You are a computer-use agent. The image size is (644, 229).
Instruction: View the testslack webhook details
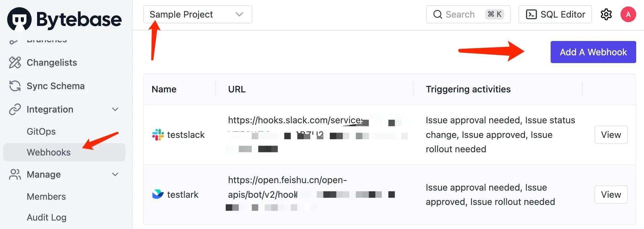[610, 135]
